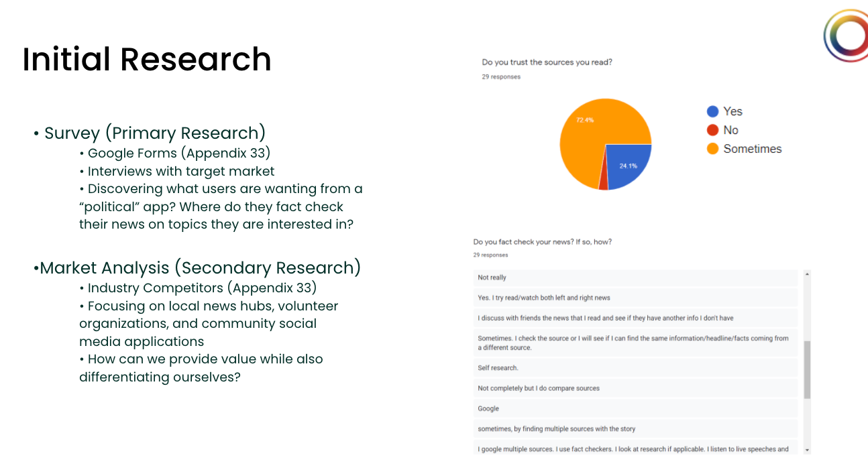Select the "Self research." response row

635,368
